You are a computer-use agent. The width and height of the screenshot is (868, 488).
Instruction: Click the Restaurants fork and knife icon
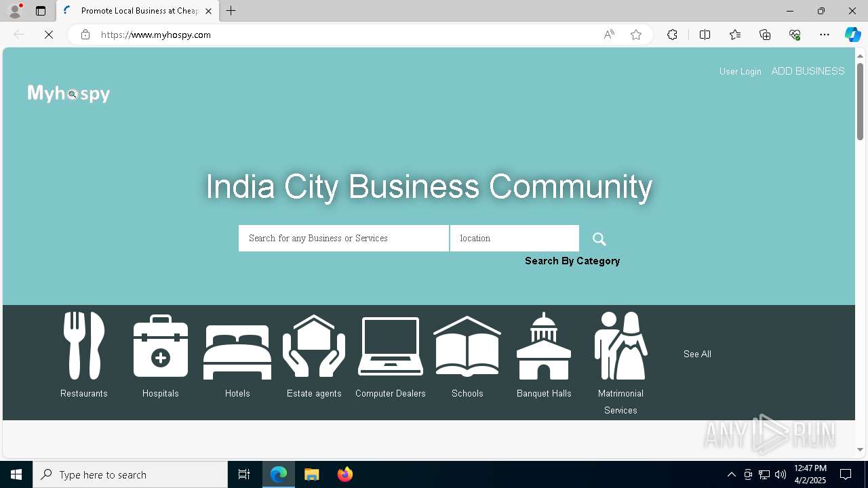click(84, 346)
